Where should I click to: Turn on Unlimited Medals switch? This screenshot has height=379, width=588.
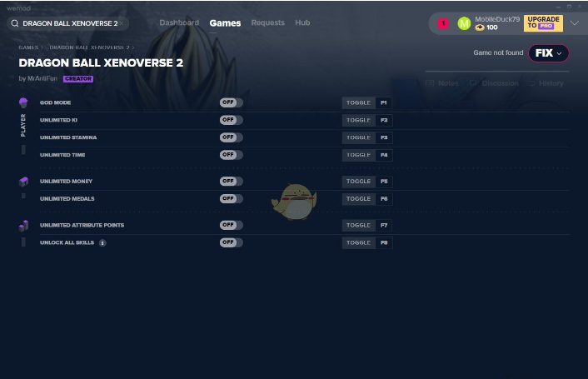point(231,198)
